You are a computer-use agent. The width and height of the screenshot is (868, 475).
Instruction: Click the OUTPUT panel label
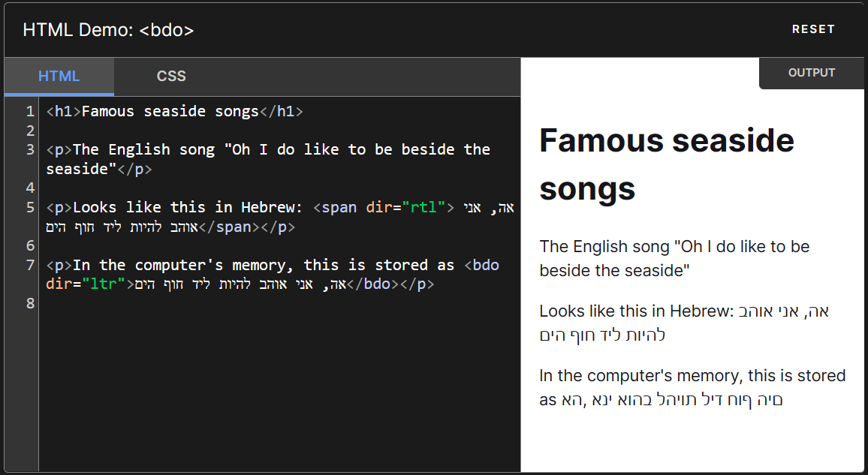click(811, 73)
